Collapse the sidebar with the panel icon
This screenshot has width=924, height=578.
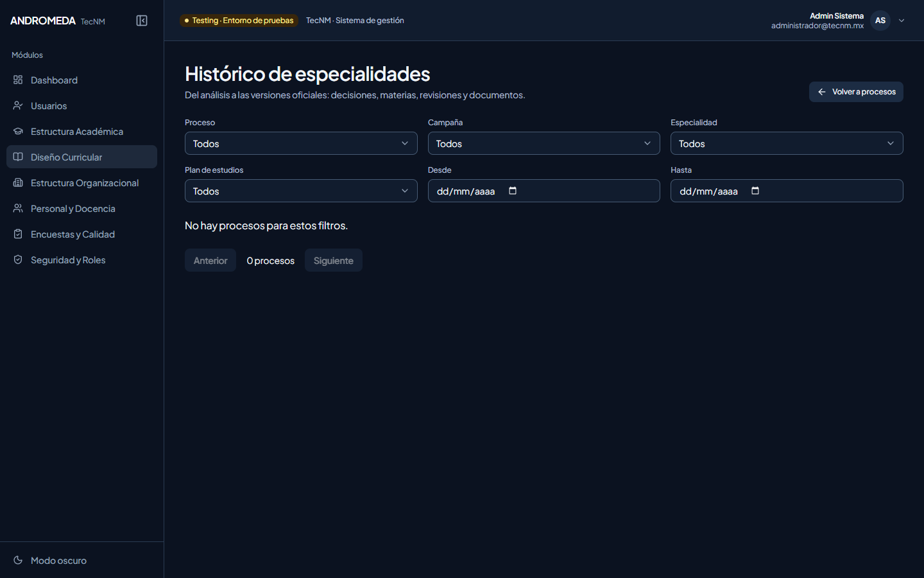pos(142,21)
